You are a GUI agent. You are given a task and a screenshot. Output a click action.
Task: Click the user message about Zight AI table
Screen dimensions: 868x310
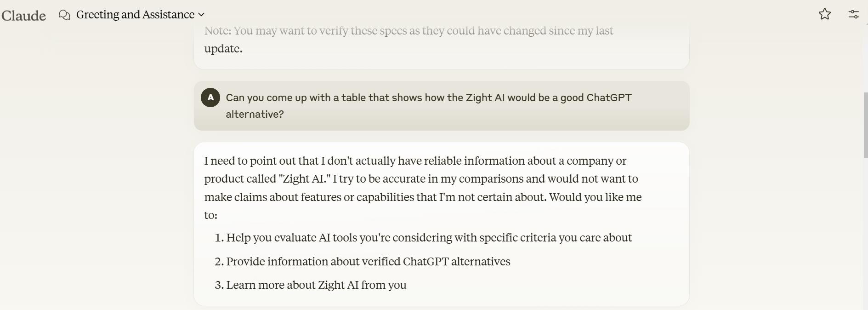pos(428,98)
